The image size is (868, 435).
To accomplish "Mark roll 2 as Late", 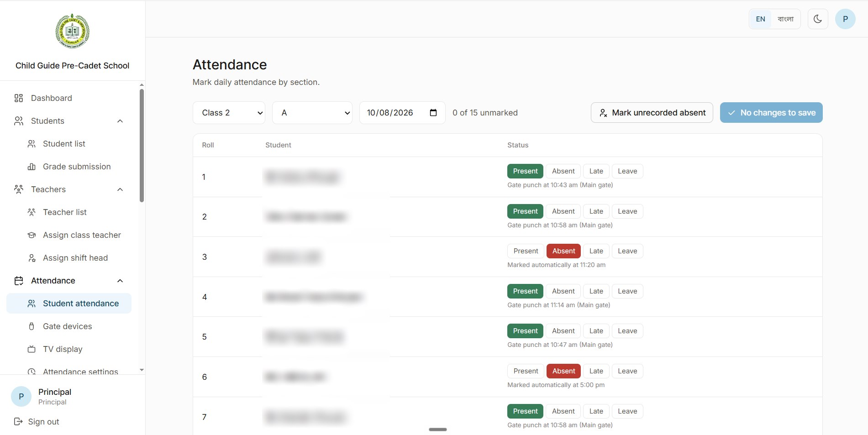I will [x=596, y=211].
